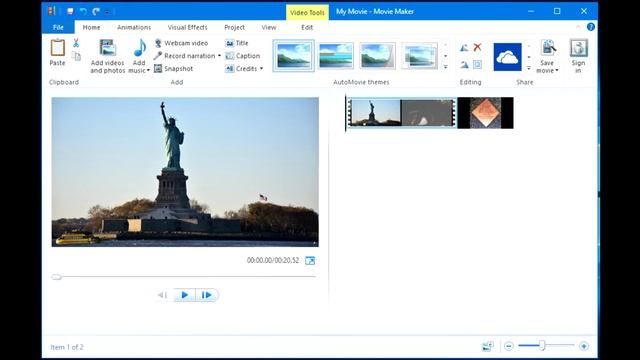Open the Visual Effects tab
This screenshot has width=640, height=360.
(187, 27)
